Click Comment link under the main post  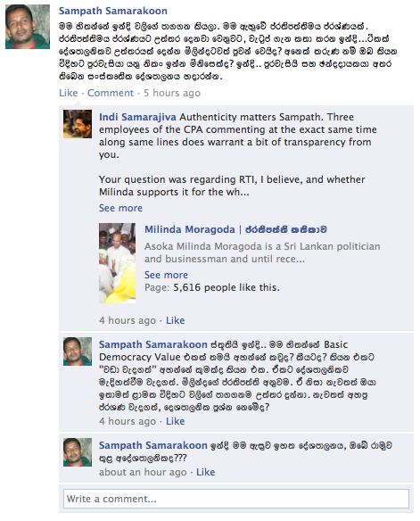coord(111,93)
